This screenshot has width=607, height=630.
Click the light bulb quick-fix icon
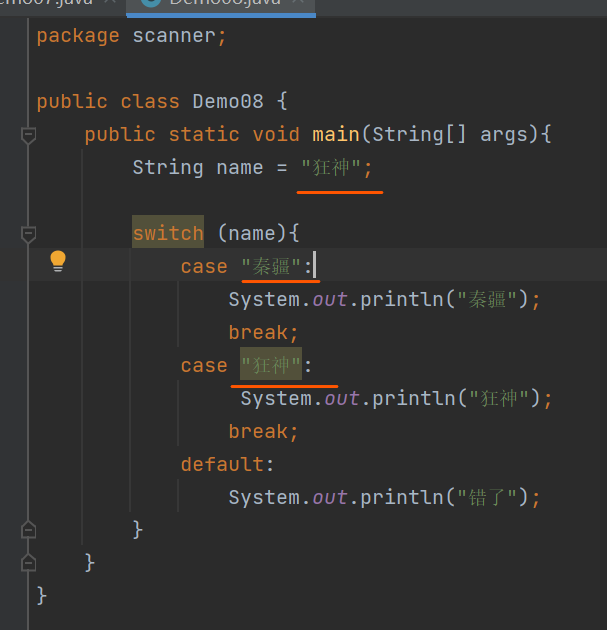tap(58, 261)
